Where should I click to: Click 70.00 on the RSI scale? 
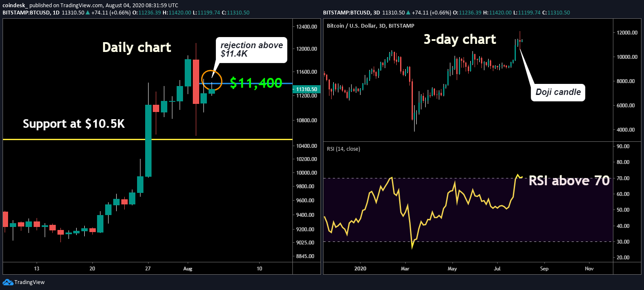tap(623, 178)
